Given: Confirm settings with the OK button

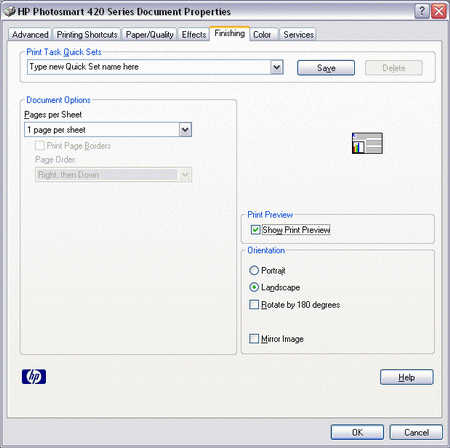Looking at the screenshot, I should [x=357, y=432].
